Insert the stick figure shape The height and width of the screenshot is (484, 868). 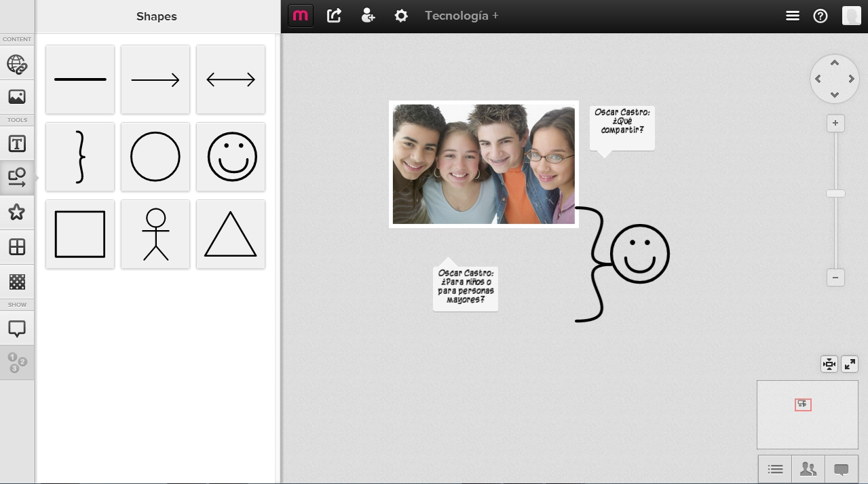tap(155, 234)
